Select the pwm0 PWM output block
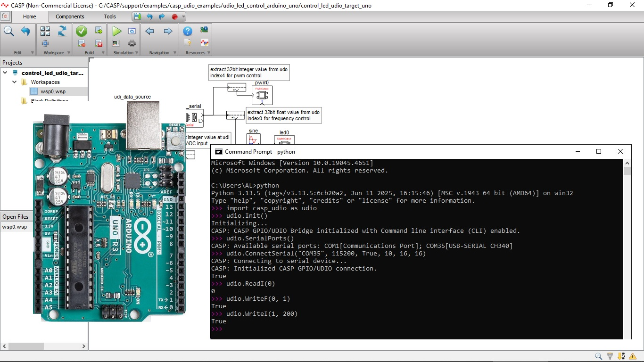The width and height of the screenshot is (644, 362). coord(262,95)
